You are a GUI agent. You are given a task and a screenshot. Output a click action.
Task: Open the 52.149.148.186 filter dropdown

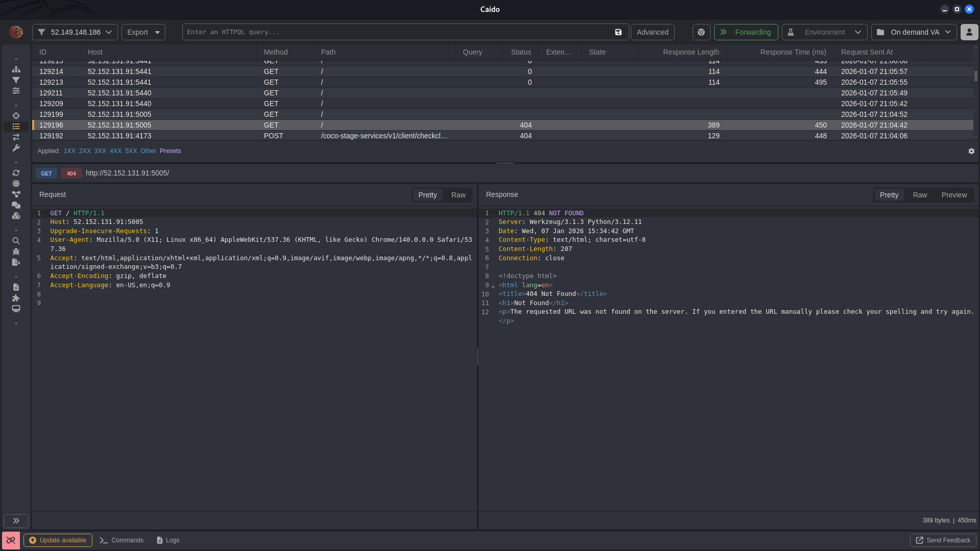(x=75, y=32)
